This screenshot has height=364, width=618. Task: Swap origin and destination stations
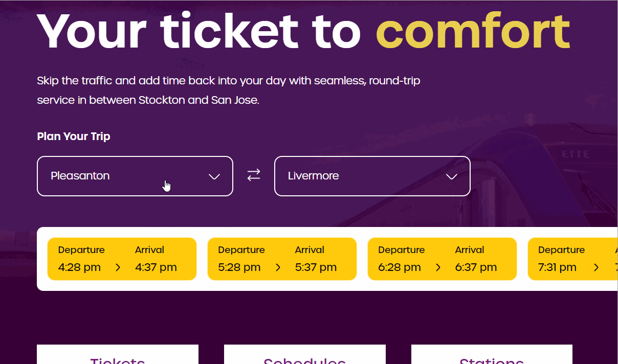(x=254, y=175)
